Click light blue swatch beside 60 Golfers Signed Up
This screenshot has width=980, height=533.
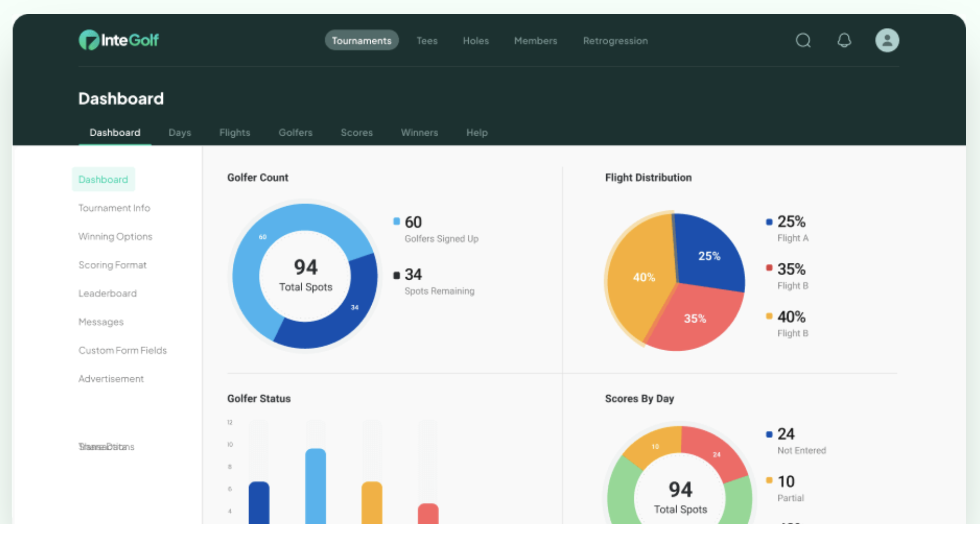pyautogui.click(x=397, y=221)
